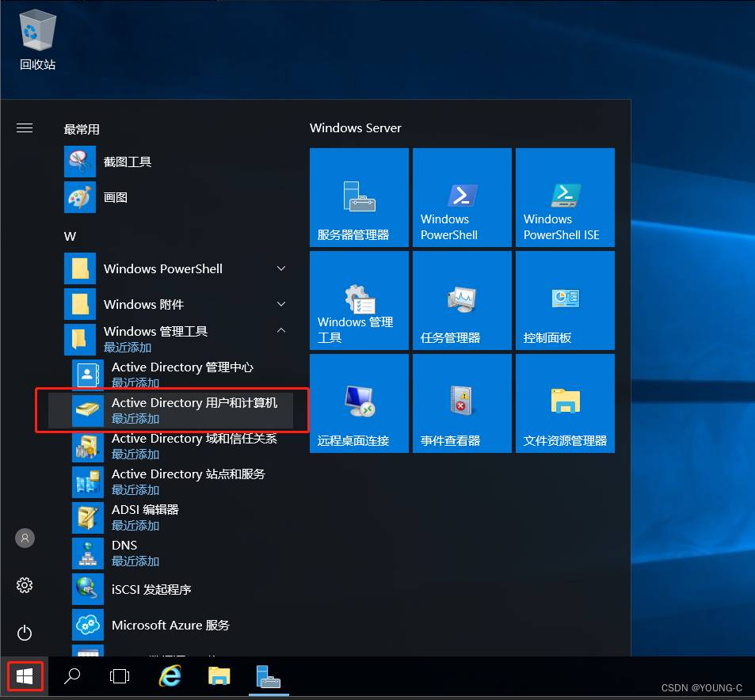
Task: Collapse the Windows 管理工具 folder chevron
Action: click(x=281, y=331)
